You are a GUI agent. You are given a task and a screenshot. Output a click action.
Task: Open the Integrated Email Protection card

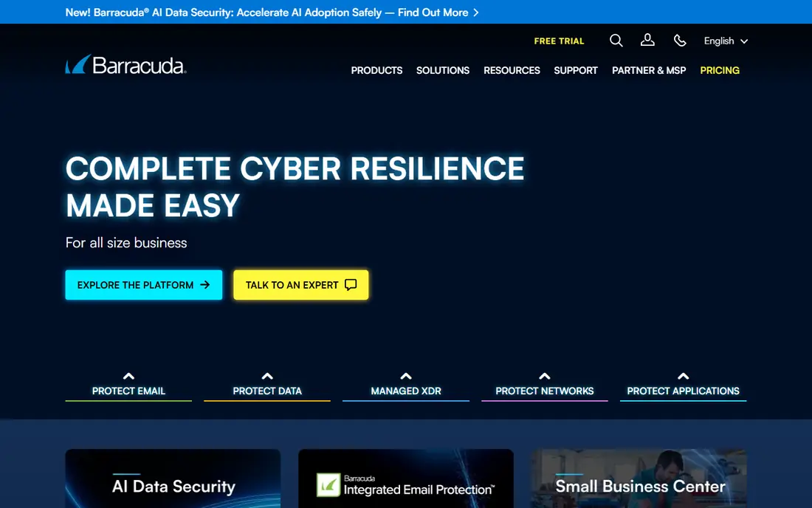click(x=406, y=478)
